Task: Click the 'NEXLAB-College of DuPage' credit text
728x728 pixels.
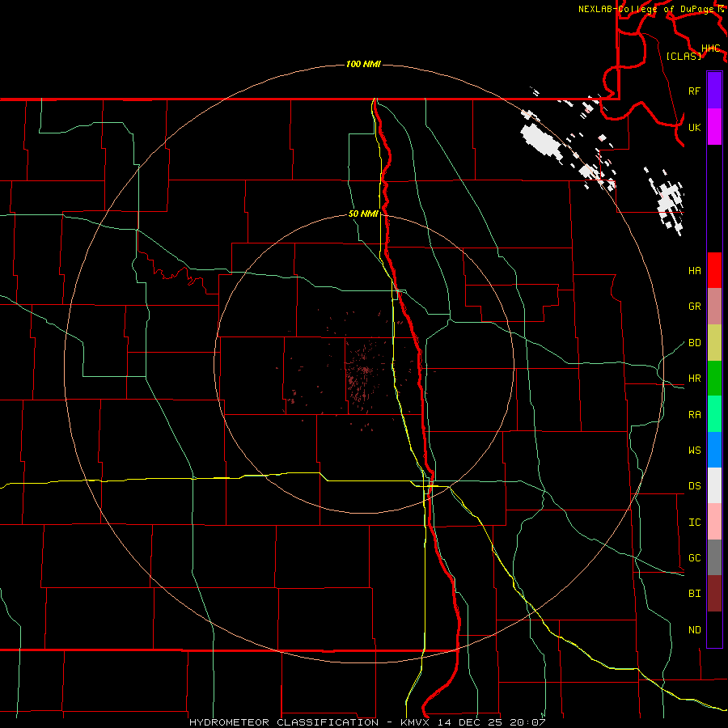Action: 645,9
